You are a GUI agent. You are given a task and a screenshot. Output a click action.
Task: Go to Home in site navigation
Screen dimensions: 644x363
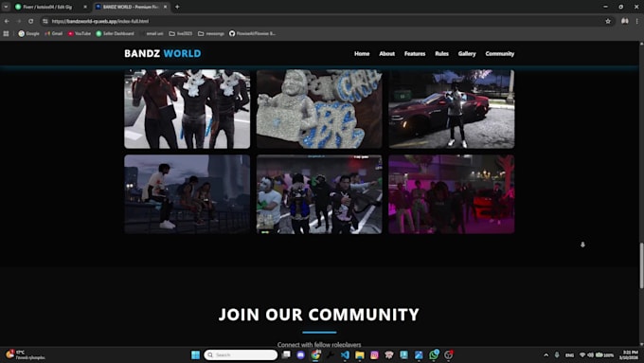tap(362, 53)
